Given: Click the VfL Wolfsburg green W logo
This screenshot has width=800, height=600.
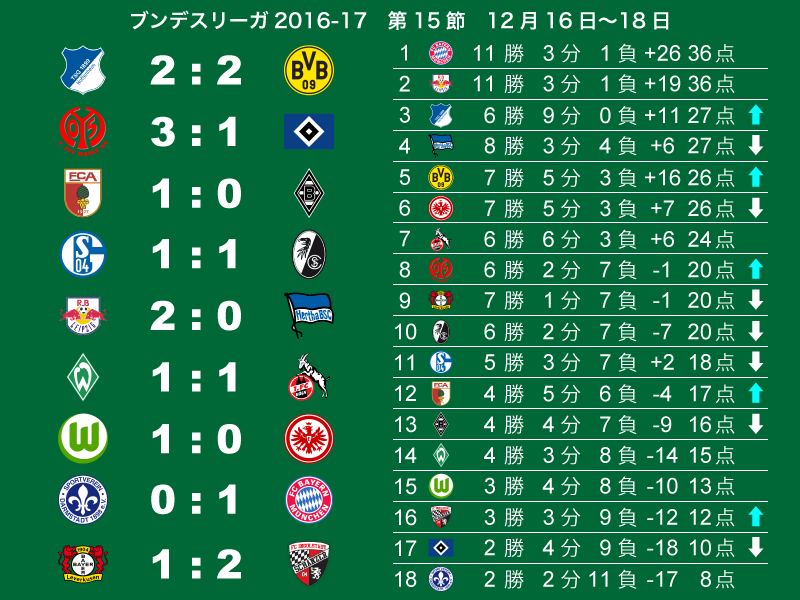Looking at the screenshot, I should coord(83,438).
